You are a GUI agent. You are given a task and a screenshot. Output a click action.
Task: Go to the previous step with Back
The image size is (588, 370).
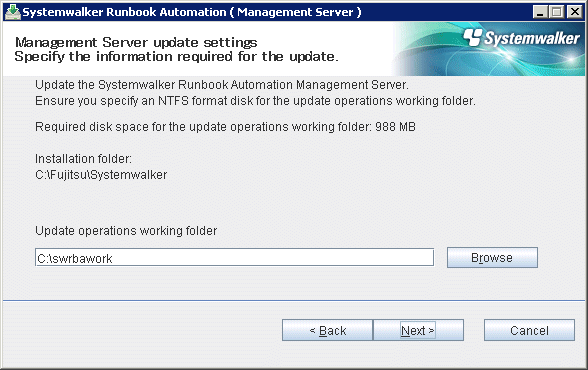tap(327, 330)
